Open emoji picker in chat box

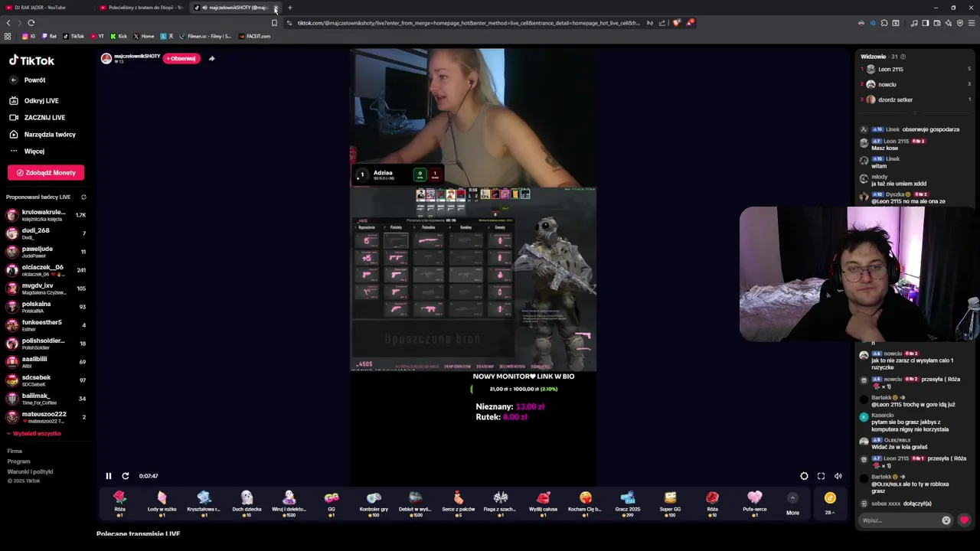tap(946, 520)
